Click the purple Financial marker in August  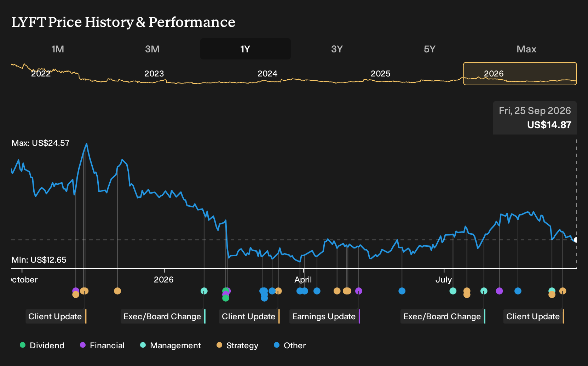tap(500, 291)
